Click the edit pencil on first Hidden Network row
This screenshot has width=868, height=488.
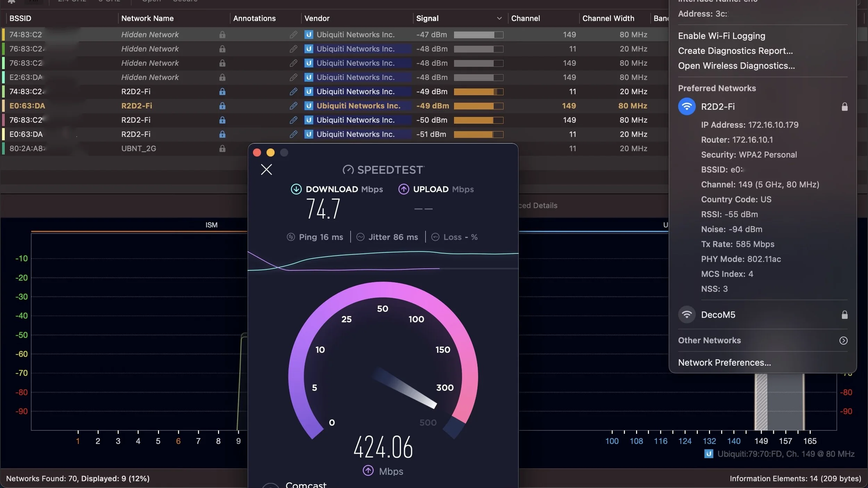pyautogui.click(x=293, y=35)
